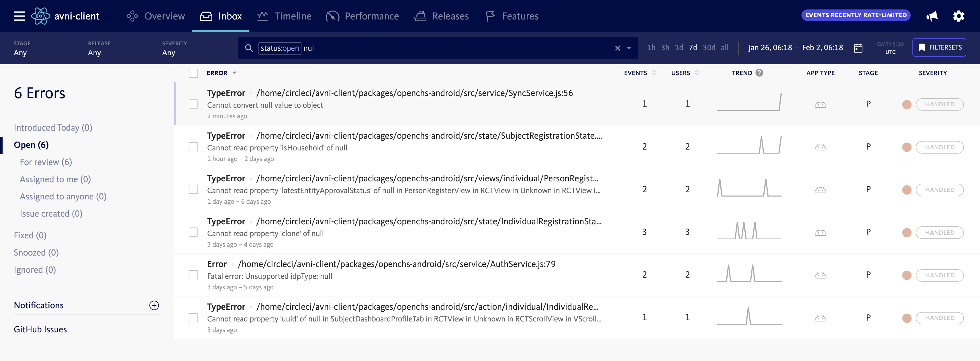Check the SyncService.js:56 TypeError row
The height and width of the screenshot is (361, 980).
tap(193, 104)
